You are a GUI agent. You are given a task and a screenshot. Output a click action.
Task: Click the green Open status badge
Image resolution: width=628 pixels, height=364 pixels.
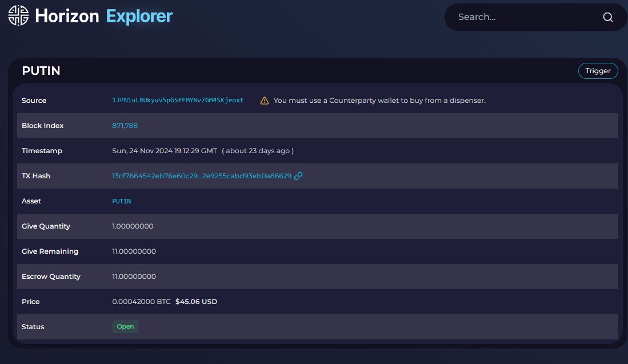coord(125,326)
